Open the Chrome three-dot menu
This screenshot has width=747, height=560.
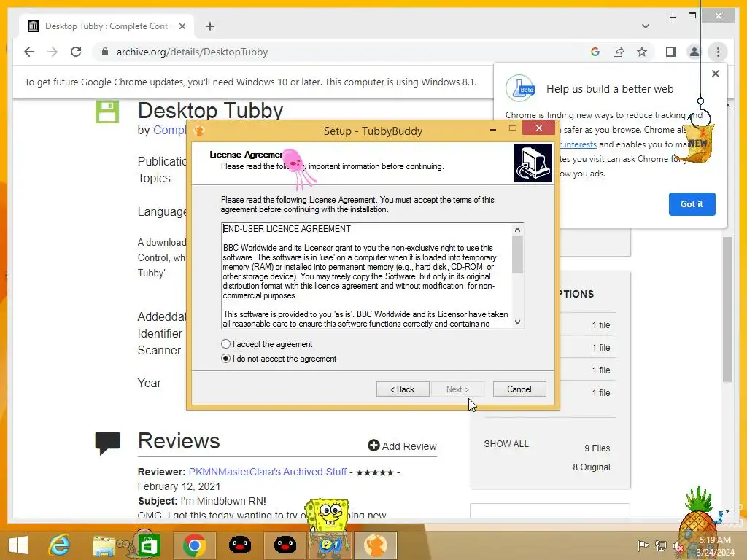(718, 52)
